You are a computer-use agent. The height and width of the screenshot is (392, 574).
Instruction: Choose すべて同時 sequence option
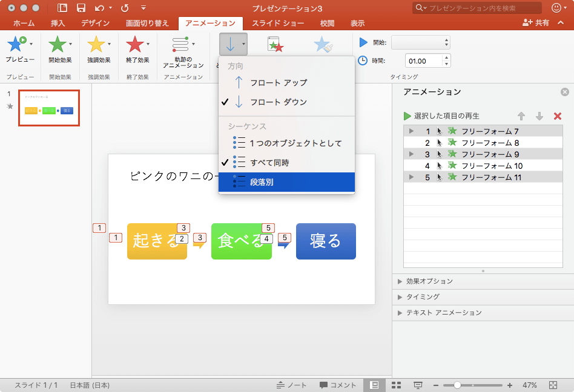pos(286,162)
